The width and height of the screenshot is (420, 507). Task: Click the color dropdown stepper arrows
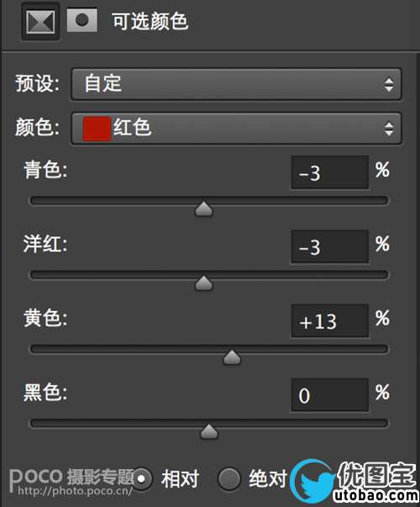[389, 129]
